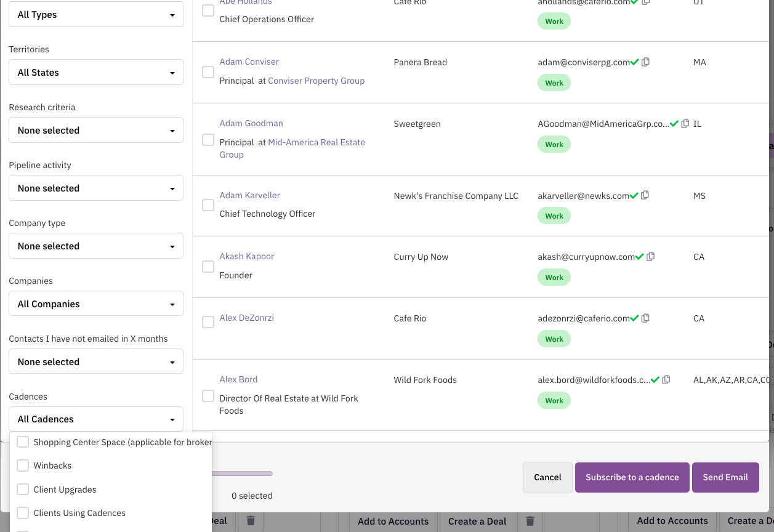Click the Send Email button
This screenshot has height=532, width=774.
[725, 477]
